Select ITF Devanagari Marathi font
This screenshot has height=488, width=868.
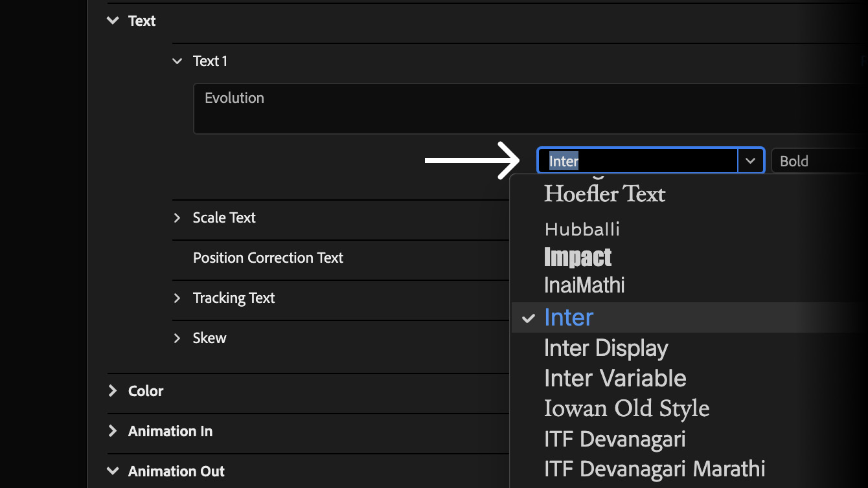coord(654,469)
